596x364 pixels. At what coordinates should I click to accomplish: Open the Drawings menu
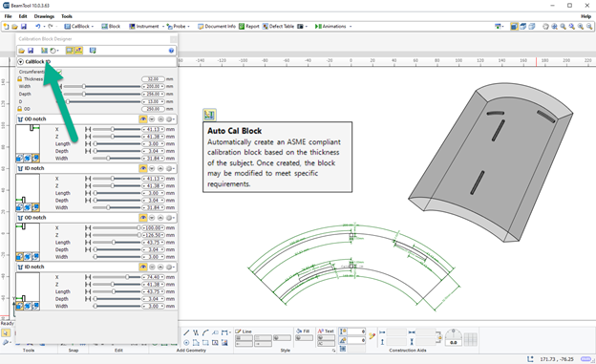point(44,16)
